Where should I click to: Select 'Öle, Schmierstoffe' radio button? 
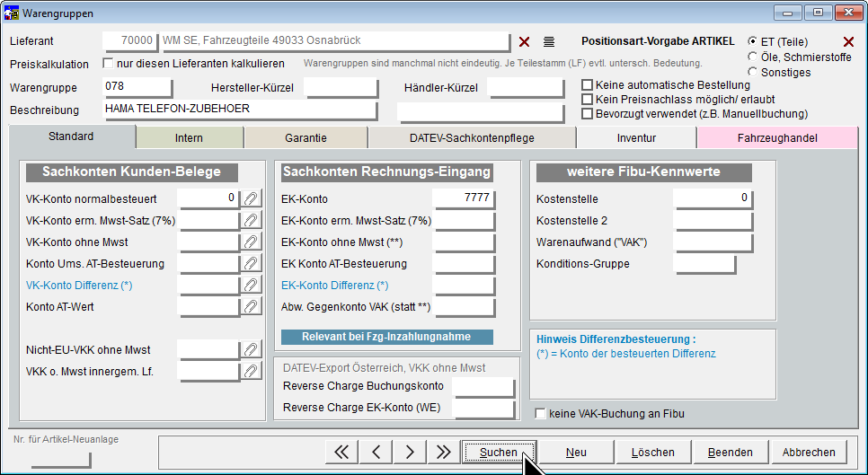tap(753, 57)
